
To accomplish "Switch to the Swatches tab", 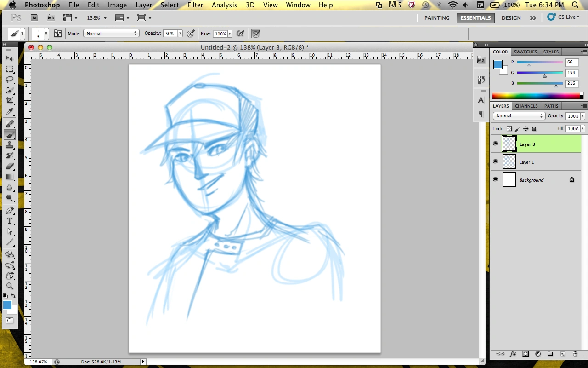I will pos(525,52).
